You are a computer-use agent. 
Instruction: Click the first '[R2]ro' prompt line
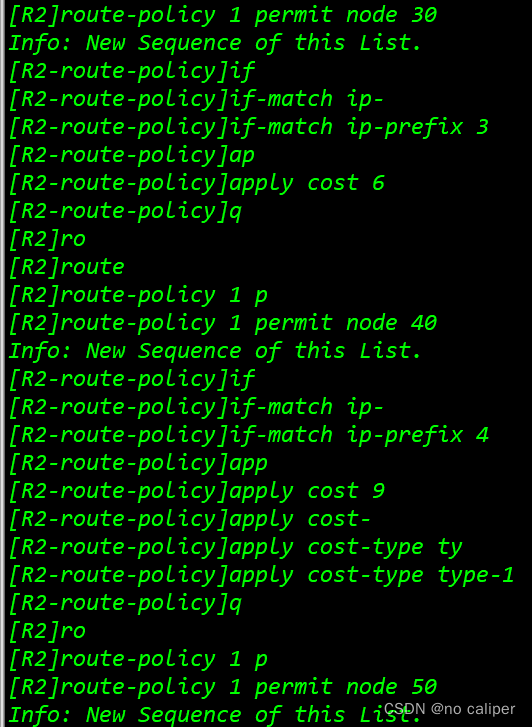pyautogui.click(x=47, y=240)
